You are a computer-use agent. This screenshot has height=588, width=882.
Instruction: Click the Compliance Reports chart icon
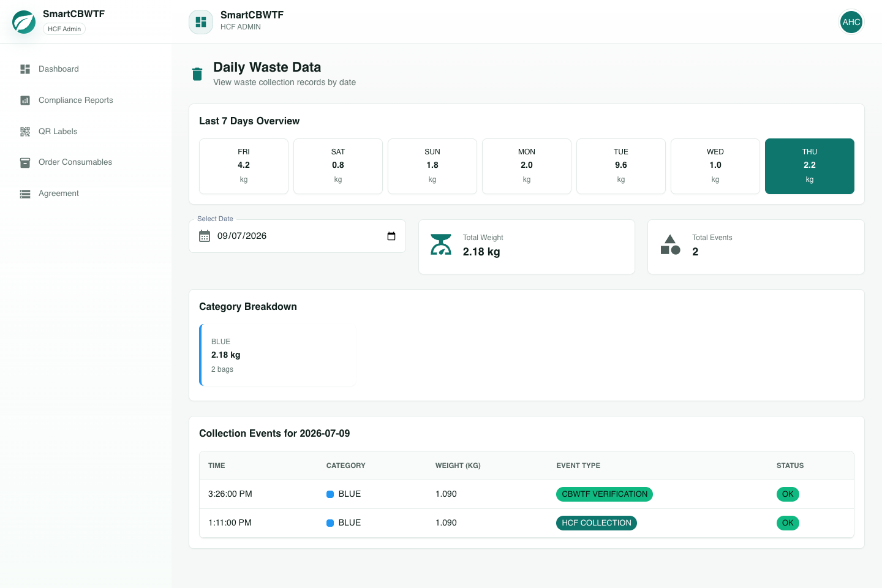tap(25, 100)
